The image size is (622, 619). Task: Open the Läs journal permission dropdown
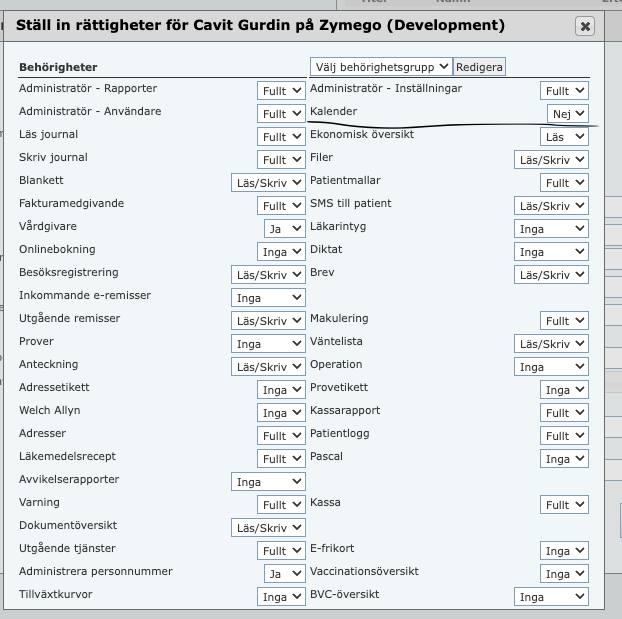click(281, 137)
